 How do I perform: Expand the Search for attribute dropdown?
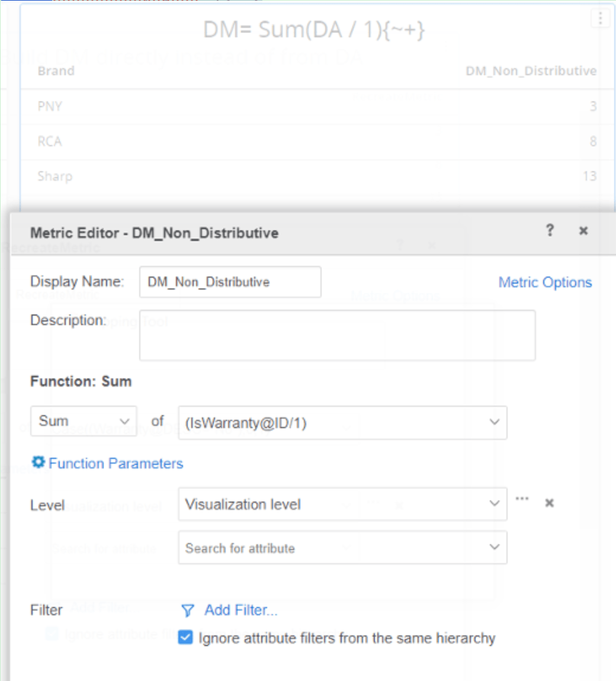[342, 548]
